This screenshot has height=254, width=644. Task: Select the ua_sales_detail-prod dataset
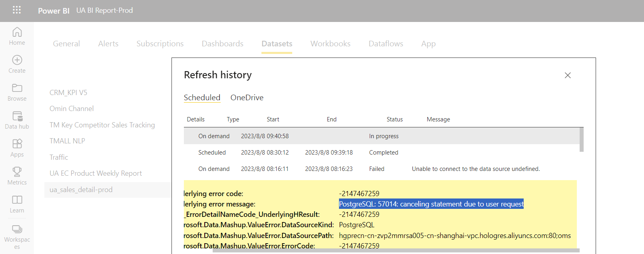(108, 190)
